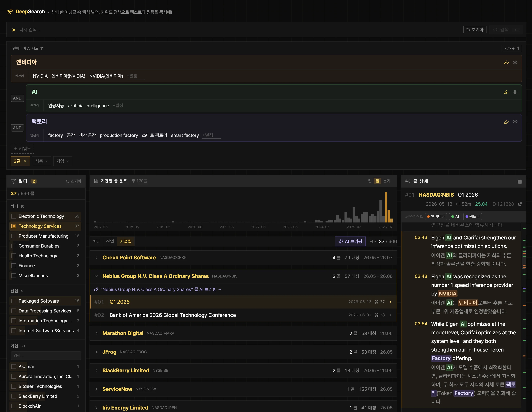Click the reset icon in the filter panel 초기화
Viewport: 532px width, 412px height.
click(68, 181)
